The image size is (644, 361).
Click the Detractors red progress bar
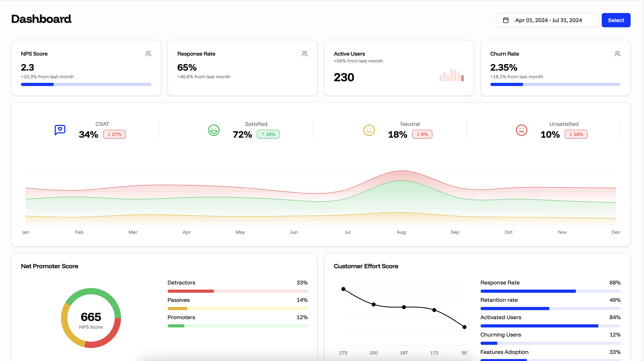(238, 291)
